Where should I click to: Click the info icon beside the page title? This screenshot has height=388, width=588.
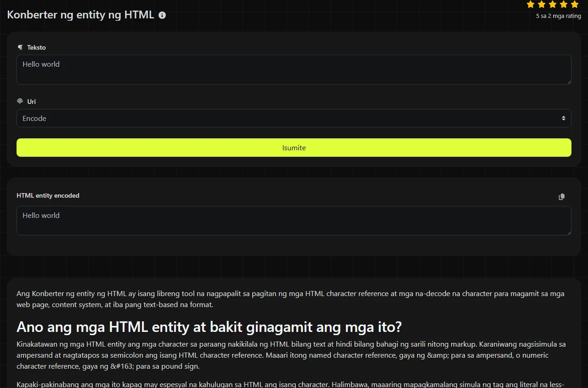(x=162, y=15)
